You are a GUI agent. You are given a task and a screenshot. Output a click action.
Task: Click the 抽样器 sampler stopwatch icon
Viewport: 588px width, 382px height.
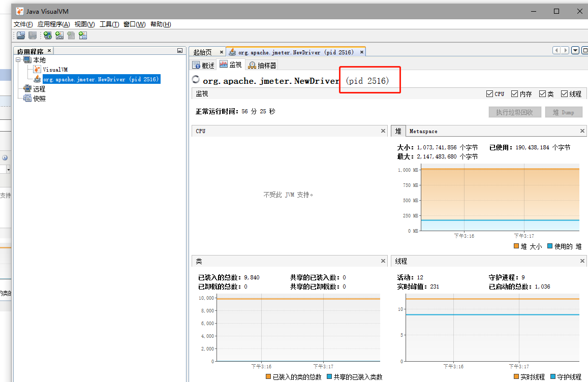pyautogui.click(x=252, y=65)
